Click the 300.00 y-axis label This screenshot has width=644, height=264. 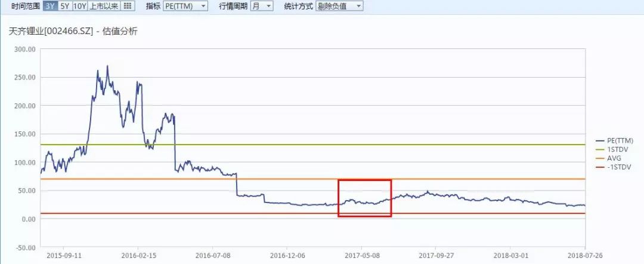point(26,49)
